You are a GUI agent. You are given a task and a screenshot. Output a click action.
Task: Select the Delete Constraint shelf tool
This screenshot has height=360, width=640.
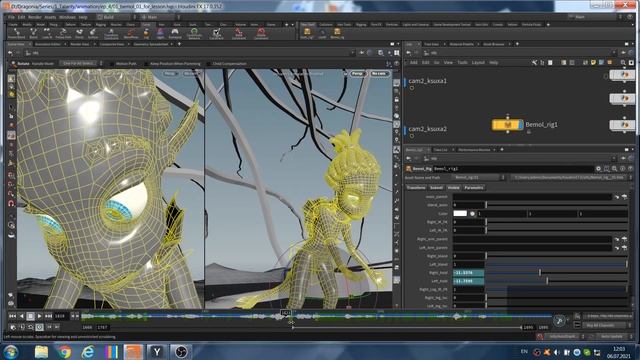click(261, 33)
